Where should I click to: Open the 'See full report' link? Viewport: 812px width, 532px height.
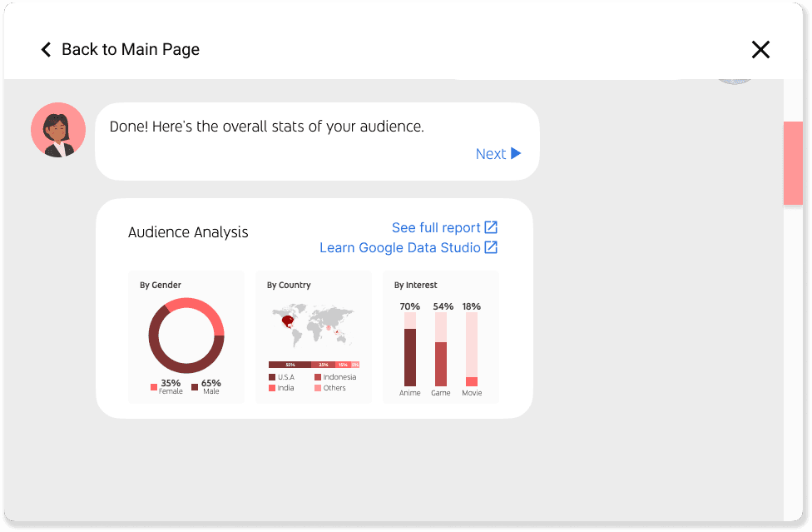pyautogui.click(x=436, y=228)
